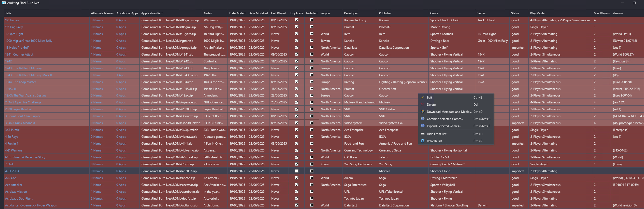Screen dimensions: 644x209
Task: Click the Auditing Final Burn Neo window icon
Action: click(x=4, y=3)
